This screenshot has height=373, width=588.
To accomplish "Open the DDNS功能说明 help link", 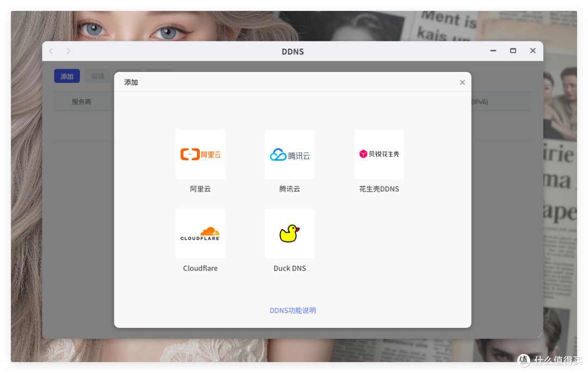I will coord(292,310).
